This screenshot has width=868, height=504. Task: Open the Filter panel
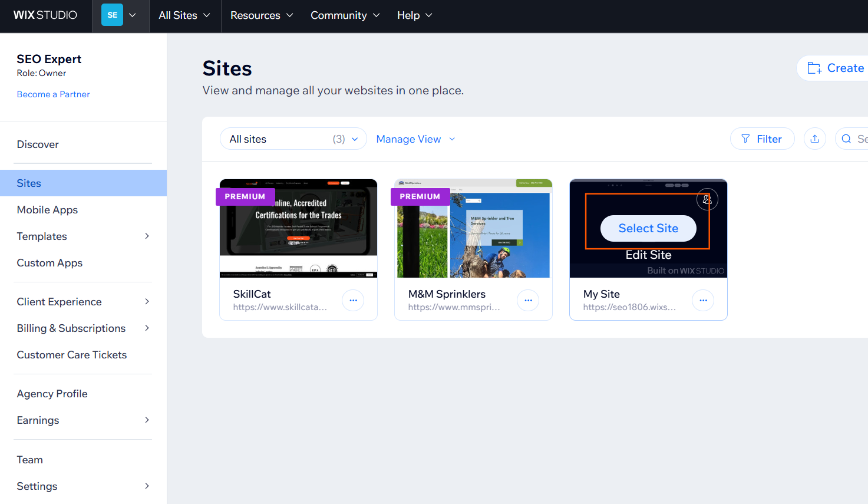point(763,139)
